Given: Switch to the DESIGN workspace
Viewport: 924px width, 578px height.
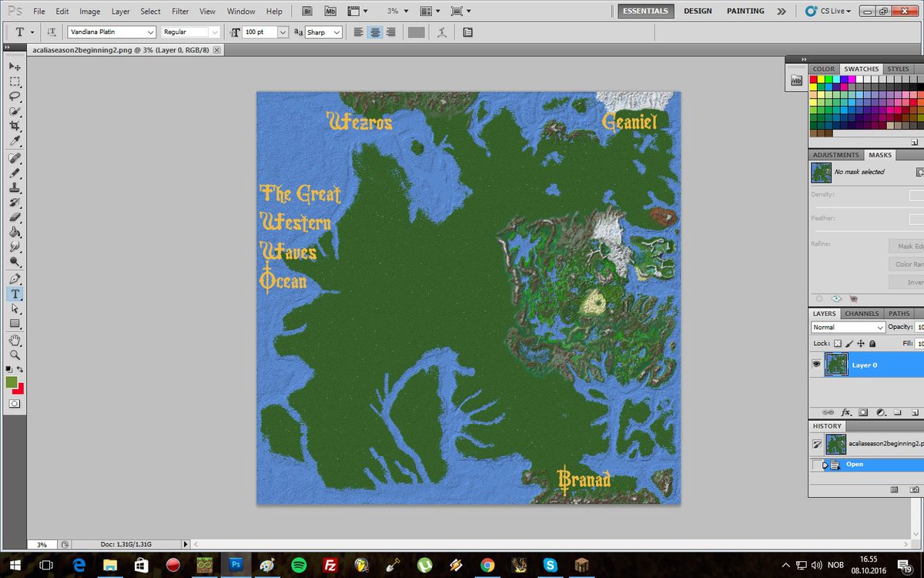Looking at the screenshot, I should coord(698,12).
